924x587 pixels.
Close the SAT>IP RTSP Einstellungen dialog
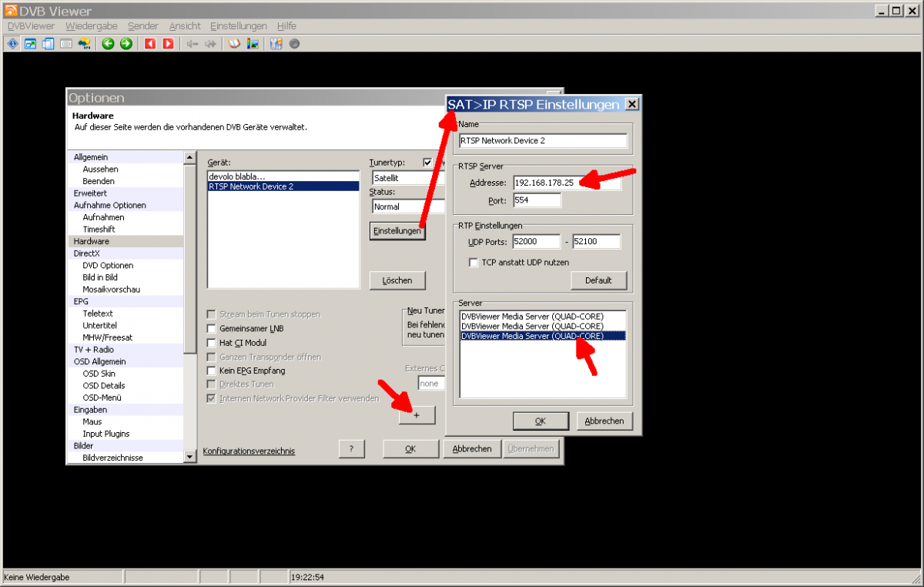(631, 105)
